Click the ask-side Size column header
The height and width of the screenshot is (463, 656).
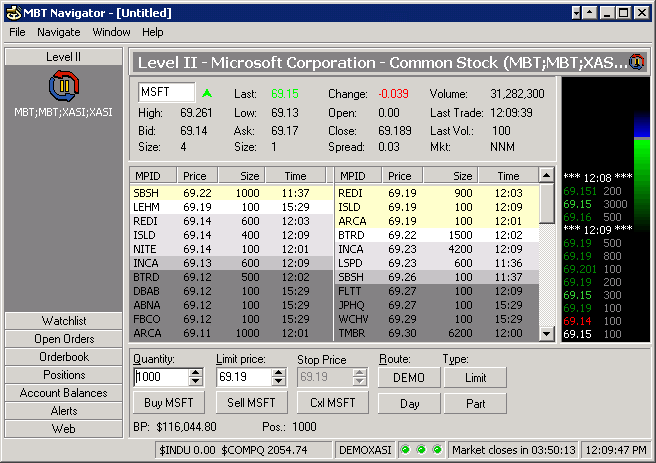(x=451, y=176)
